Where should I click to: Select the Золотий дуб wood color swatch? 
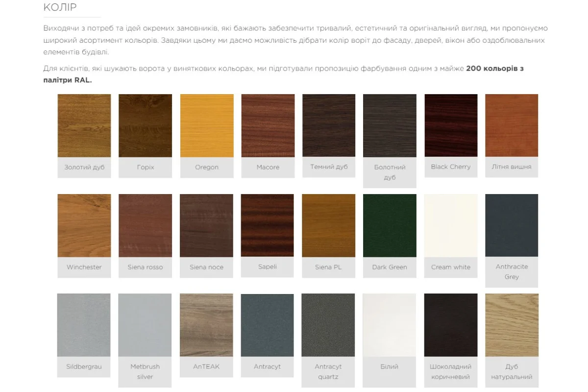[x=84, y=125]
